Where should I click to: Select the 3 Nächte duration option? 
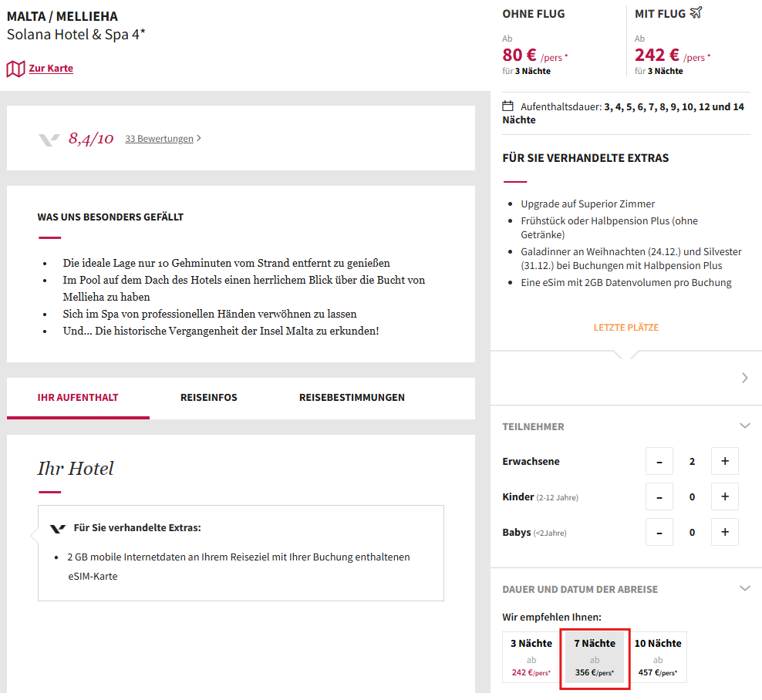coord(531,658)
